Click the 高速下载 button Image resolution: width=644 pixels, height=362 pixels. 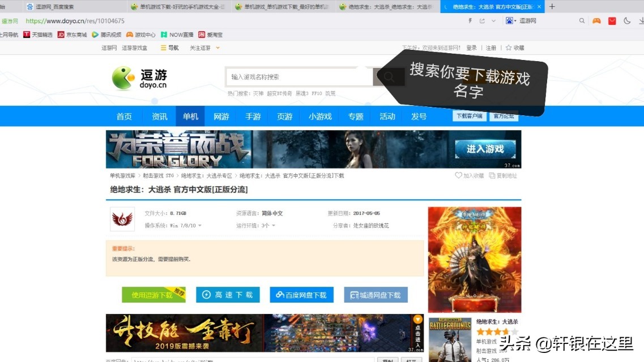228,295
